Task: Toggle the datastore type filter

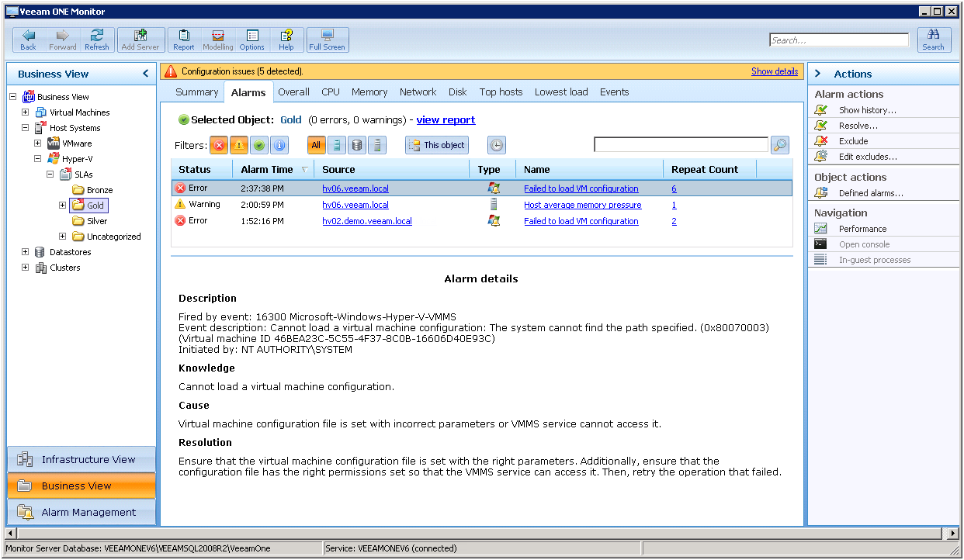Action: pyautogui.click(x=356, y=145)
